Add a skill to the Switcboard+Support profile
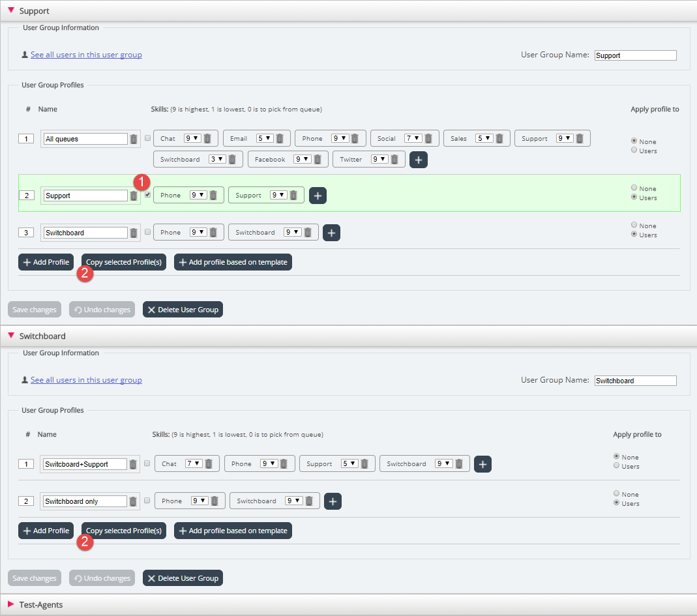This screenshot has height=616, width=697. point(482,464)
